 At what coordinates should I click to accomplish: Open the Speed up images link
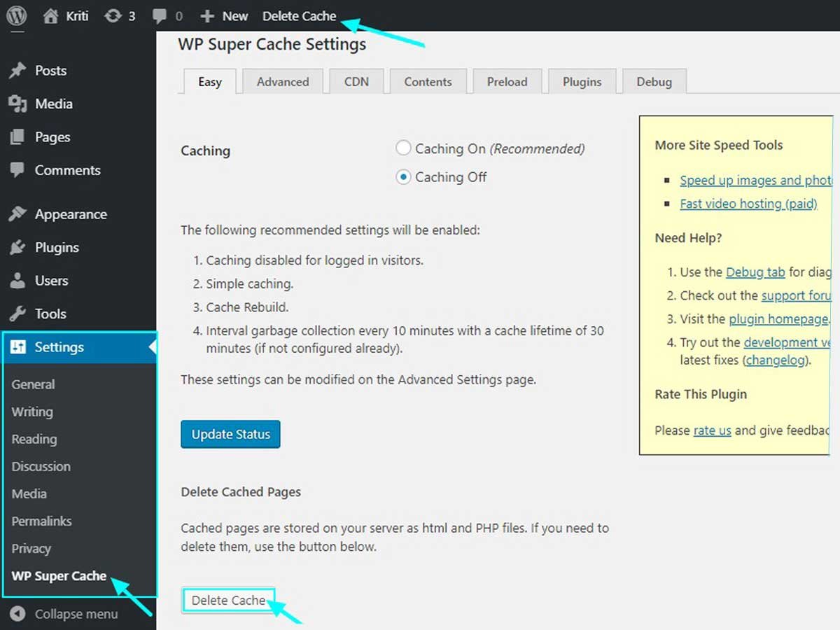point(756,180)
